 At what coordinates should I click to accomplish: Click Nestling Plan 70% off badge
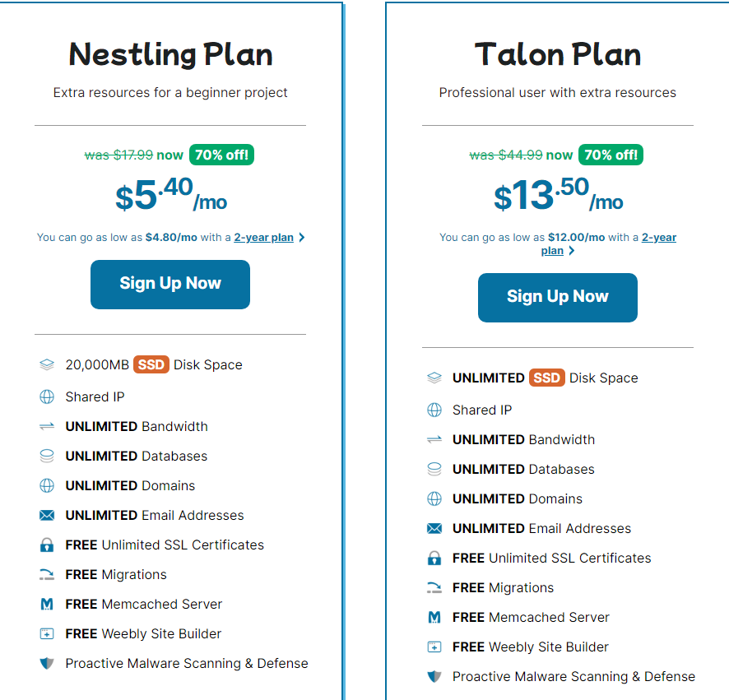pyautogui.click(x=221, y=155)
